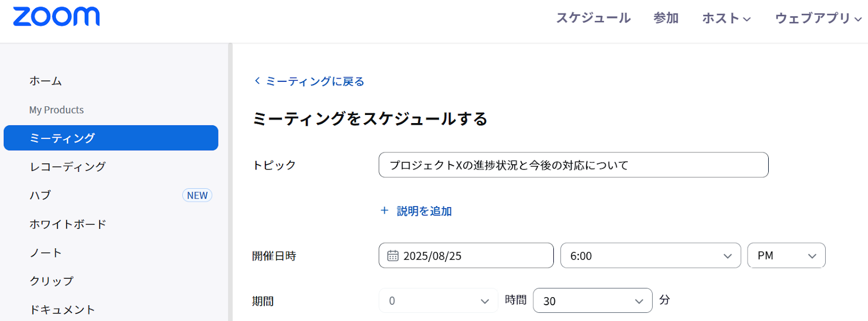The height and width of the screenshot is (321, 868).
Task: Open the duration hours dropdown
Action: click(438, 301)
